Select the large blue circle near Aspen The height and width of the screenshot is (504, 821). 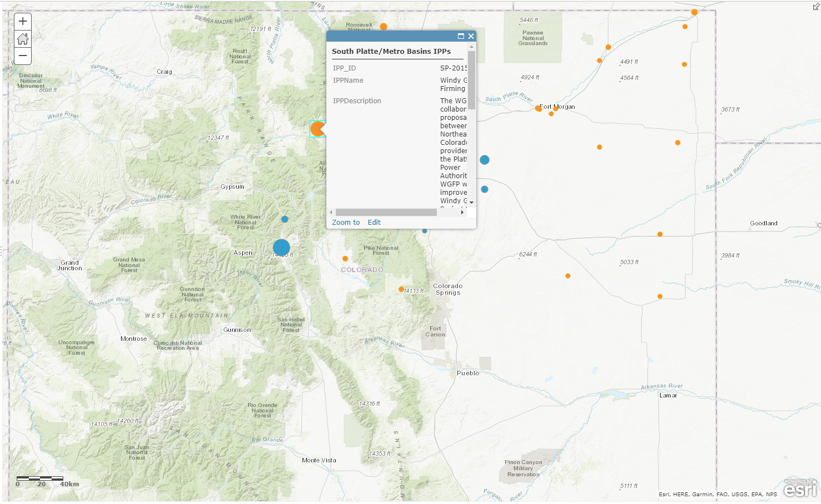coord(281,248)
